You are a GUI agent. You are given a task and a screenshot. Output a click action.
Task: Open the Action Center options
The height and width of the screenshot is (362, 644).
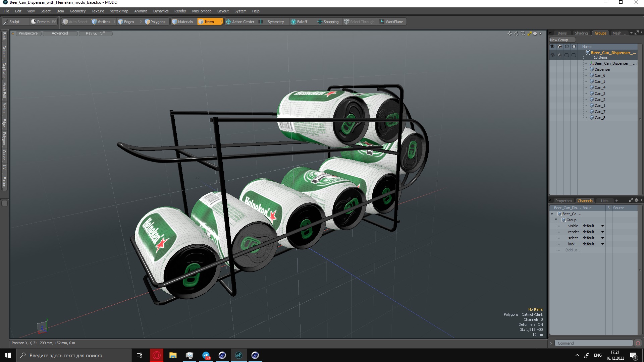point(240,22)
